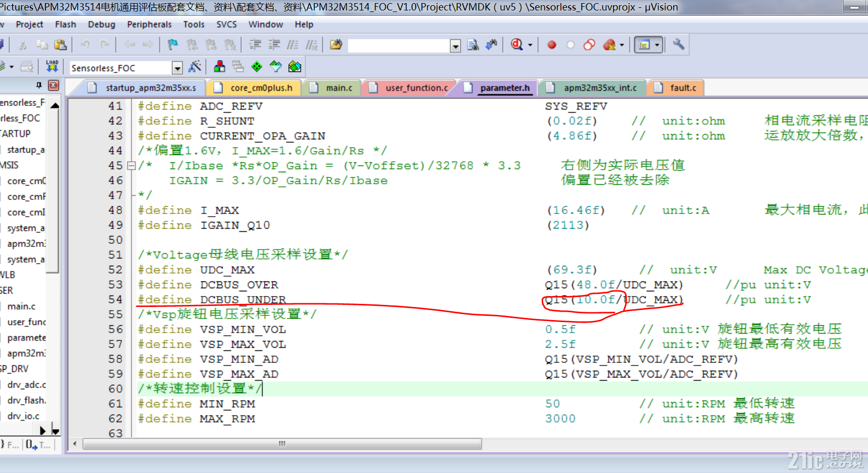868x473 pixels.
Task: Kill all breakpoints icon
Action: coord(609,45)
